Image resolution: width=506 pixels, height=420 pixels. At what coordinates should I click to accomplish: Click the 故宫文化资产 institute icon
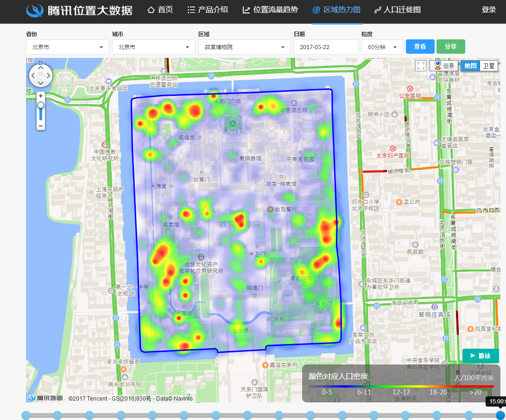pos(201,257)
